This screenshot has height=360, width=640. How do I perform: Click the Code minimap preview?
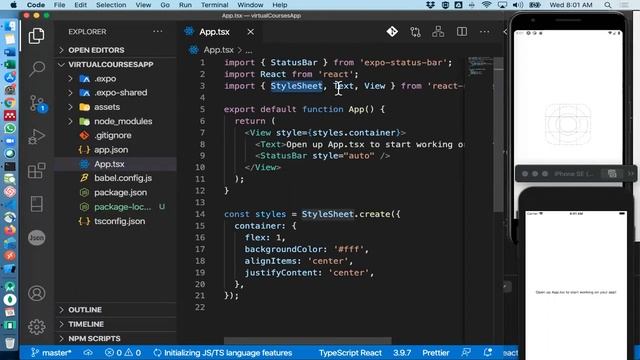[x=479, y=67]
